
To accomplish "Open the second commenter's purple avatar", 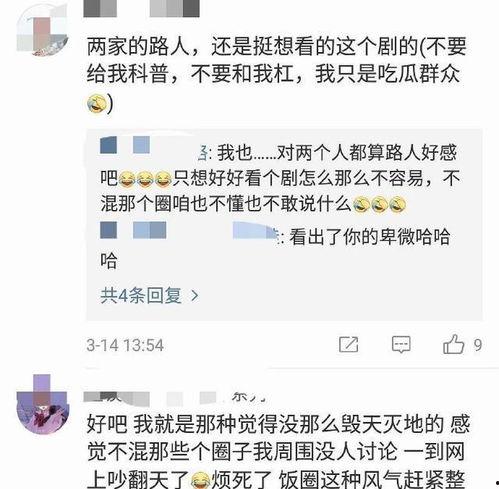I will pyautogui.click(x=43, y=404).
